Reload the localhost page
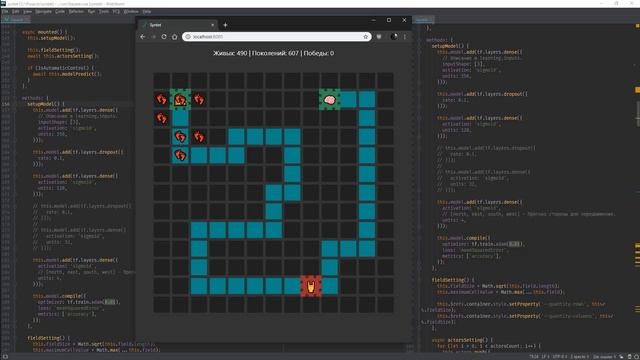This screenshot has width=640, height=360. [x=164, y=37]
